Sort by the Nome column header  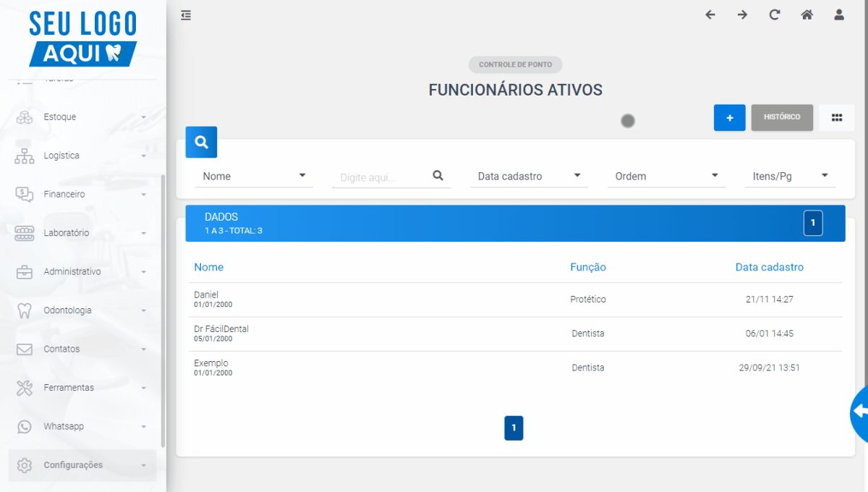tap(209, 267)
